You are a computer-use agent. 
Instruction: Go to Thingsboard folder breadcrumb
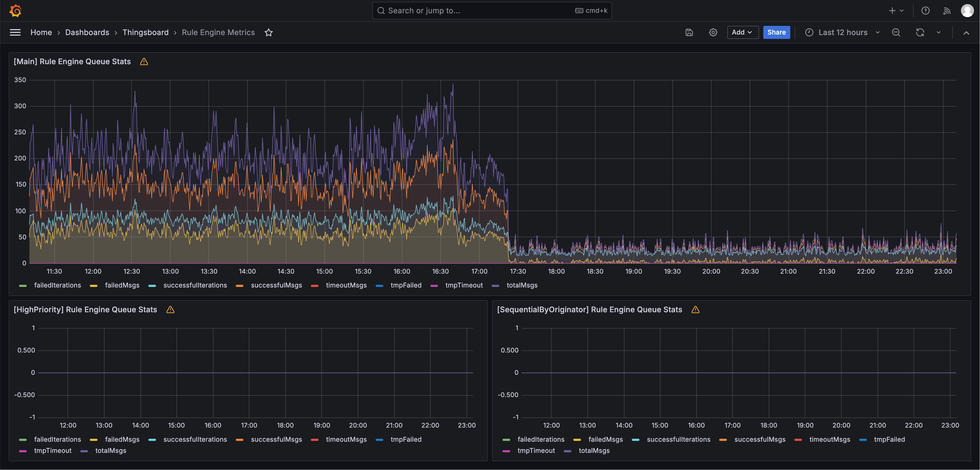[x=145, y=32]
